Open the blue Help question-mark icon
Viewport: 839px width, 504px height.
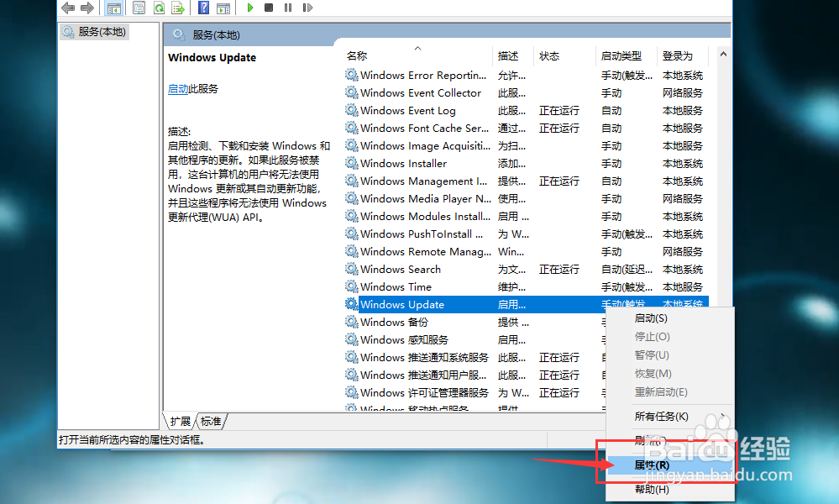point(203,8)
